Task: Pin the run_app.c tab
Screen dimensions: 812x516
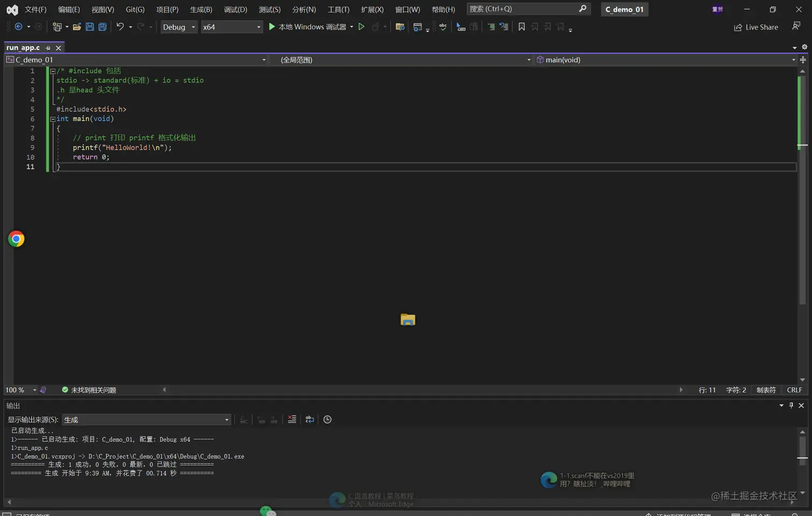Action: click(x=48, y=48)
